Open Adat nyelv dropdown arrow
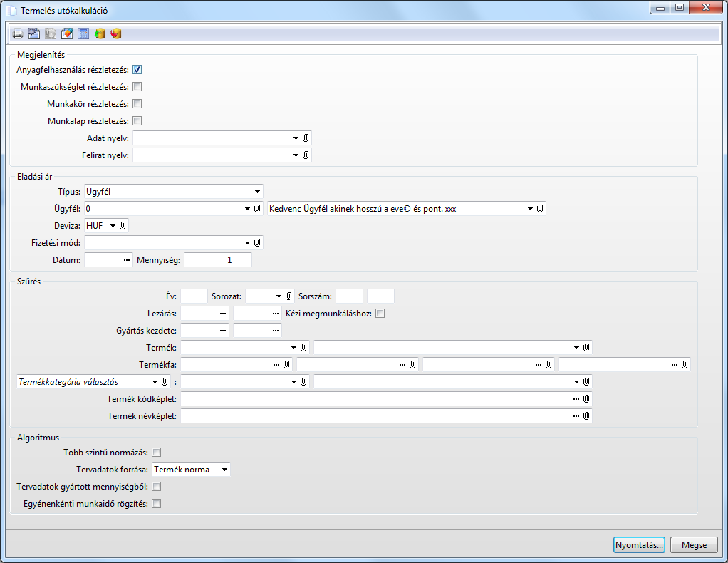Screen dimensions: 728x563 coord(296,138)
